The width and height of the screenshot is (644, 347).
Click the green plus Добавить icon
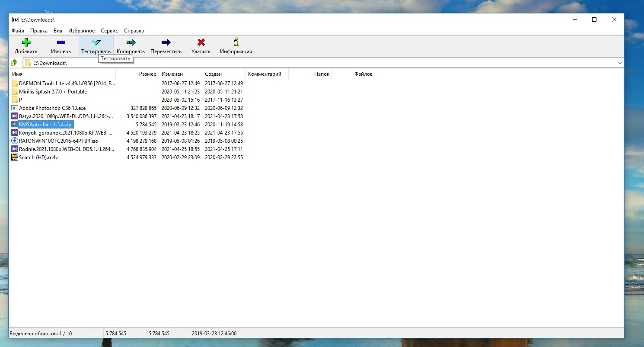tap(26, 42)
